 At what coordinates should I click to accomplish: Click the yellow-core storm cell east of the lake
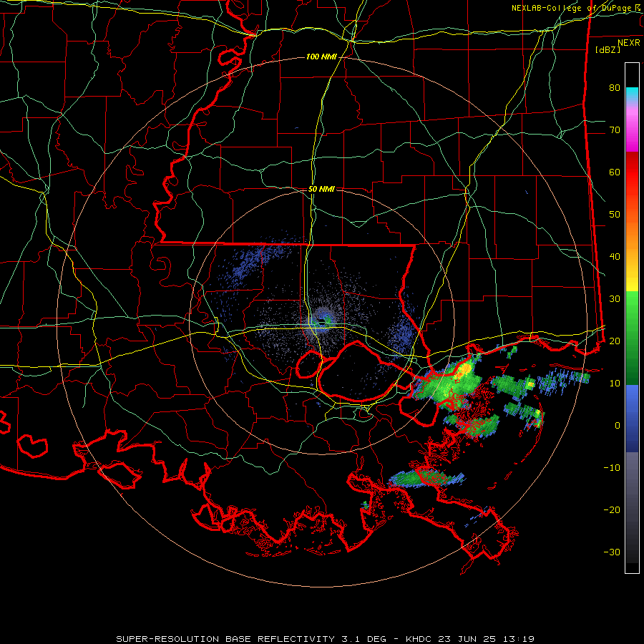pyautogui.click(x=463, y=370)
